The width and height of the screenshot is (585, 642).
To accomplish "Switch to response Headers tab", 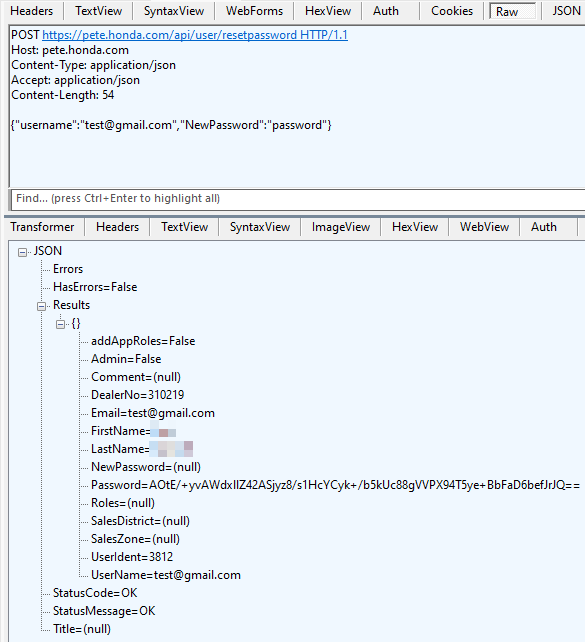I will [x=117, y=227].
